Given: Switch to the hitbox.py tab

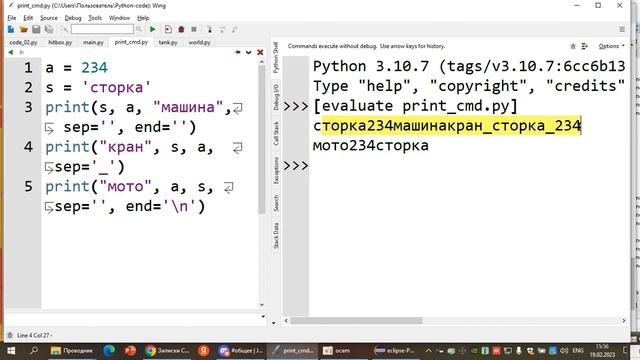Looking at the screenshot, I should click(60, 42).
